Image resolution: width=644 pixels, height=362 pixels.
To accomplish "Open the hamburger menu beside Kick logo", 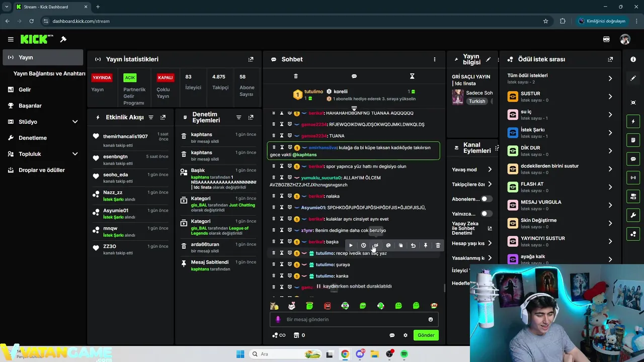I will 11,39.
